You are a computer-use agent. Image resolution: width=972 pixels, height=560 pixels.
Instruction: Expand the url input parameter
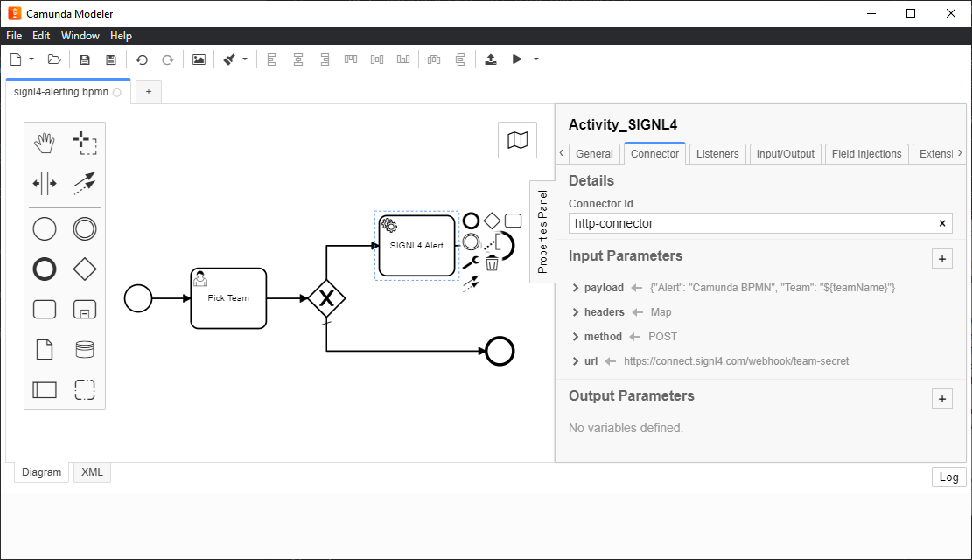[576, 361]
